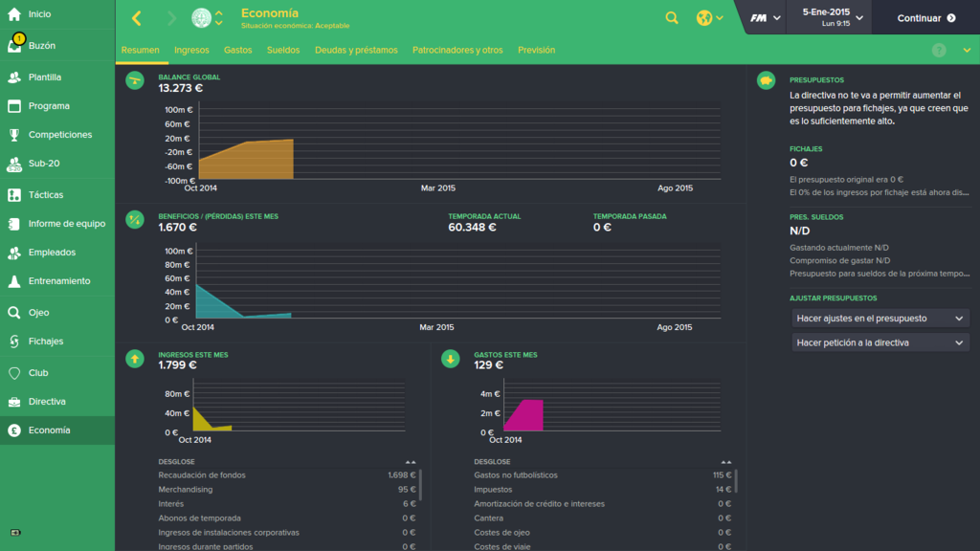980x551 pixels.
Task: Click the income breakdown scrollbar
Action: click(x=420, y=485)
